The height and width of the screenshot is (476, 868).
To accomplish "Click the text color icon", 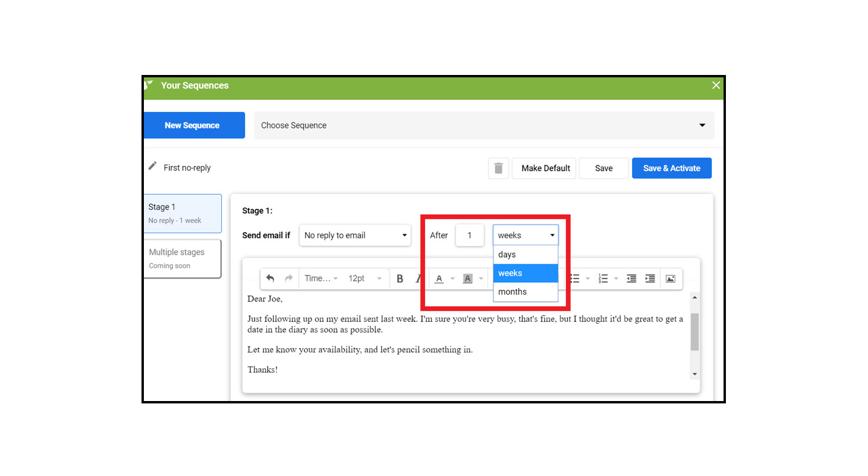I will tap(439, 278).
